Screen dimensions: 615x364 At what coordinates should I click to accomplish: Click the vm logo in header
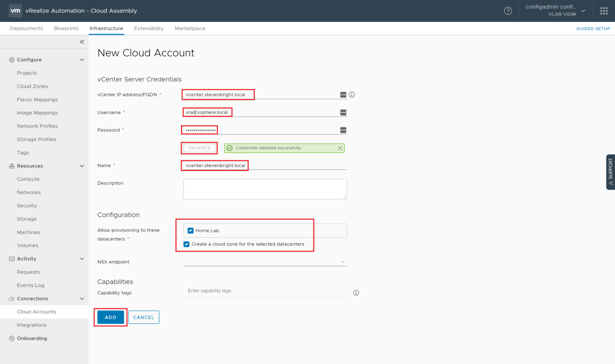(x=15, y=11)
